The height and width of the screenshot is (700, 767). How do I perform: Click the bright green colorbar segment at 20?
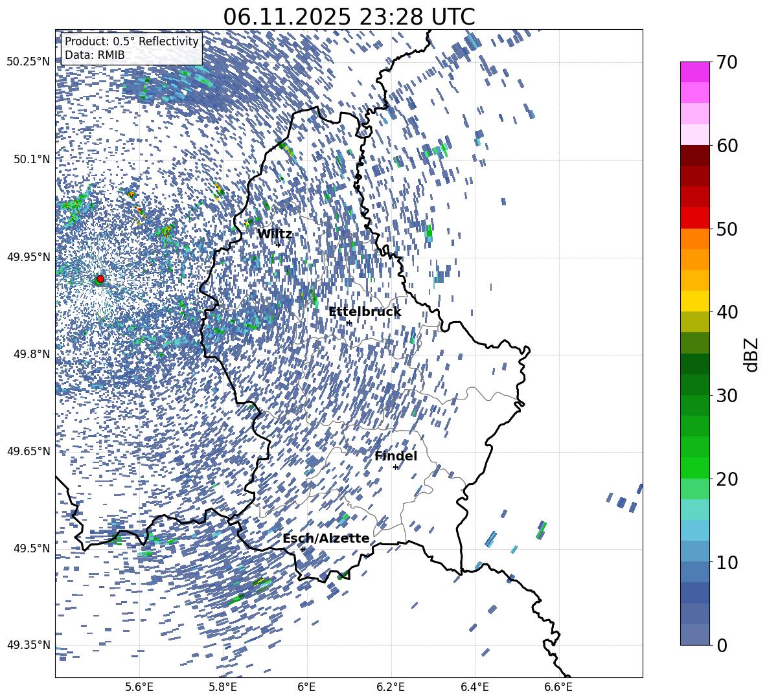point(694,468)
